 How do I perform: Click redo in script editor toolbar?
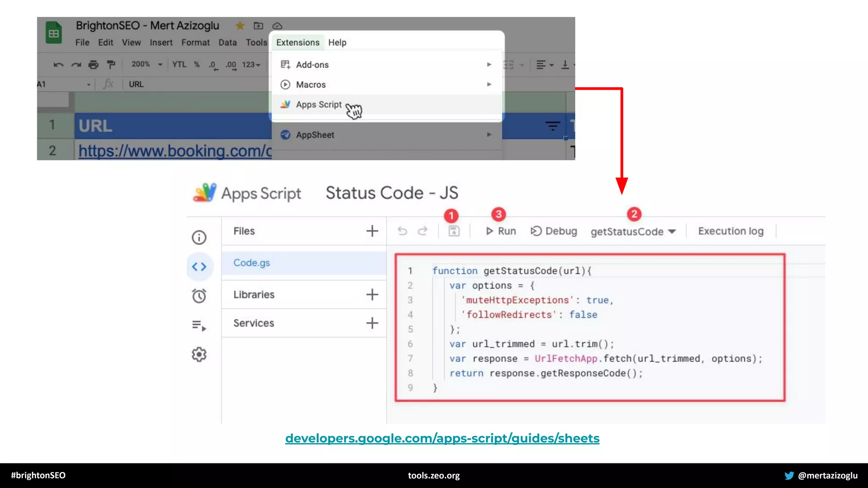[x=423, y=231]
